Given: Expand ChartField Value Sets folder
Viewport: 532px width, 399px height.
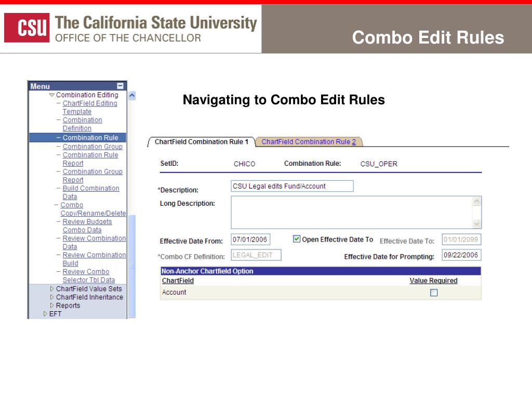Looking at the screenshot, I should [x=52, y=289].
